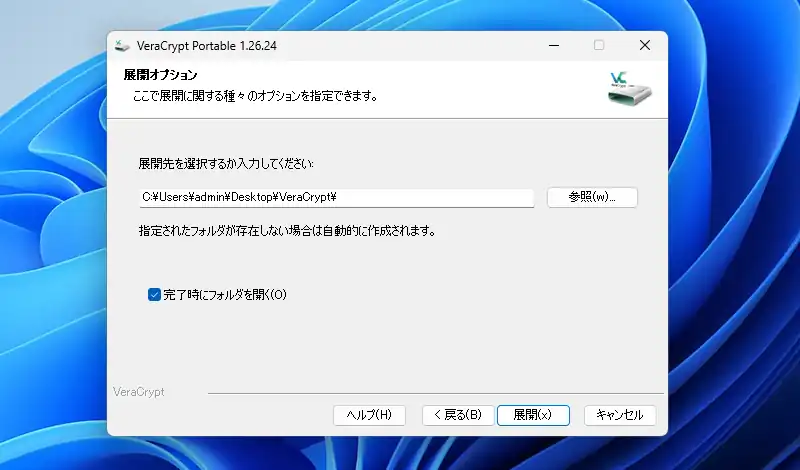Click the 展開オプション heading text

(x=160, y=75)
